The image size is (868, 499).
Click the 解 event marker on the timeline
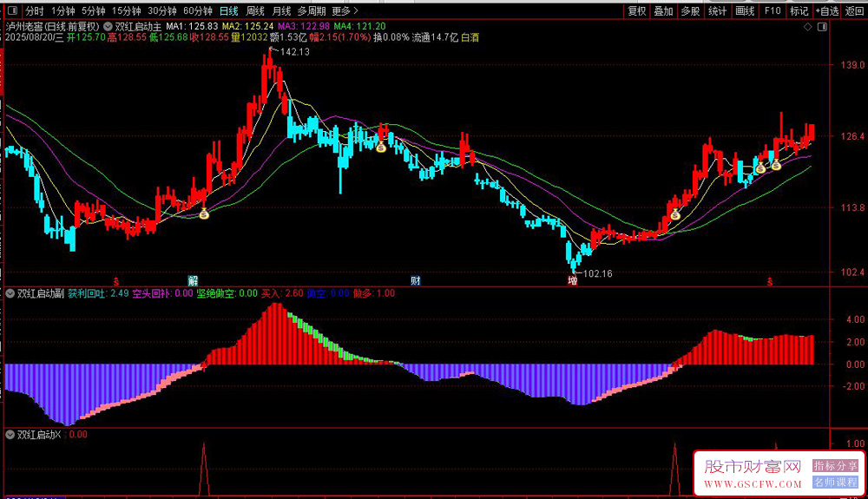pos(193,280)
